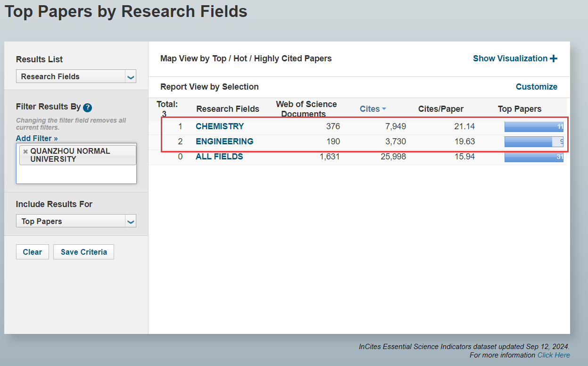Click the help question mark icon

(87, 108)
